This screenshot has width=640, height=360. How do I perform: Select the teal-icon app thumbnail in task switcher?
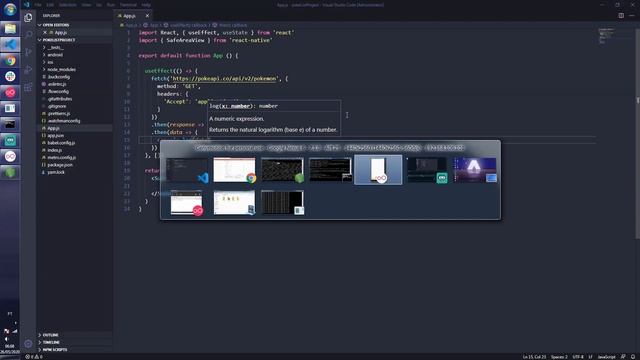pos(427,170)
